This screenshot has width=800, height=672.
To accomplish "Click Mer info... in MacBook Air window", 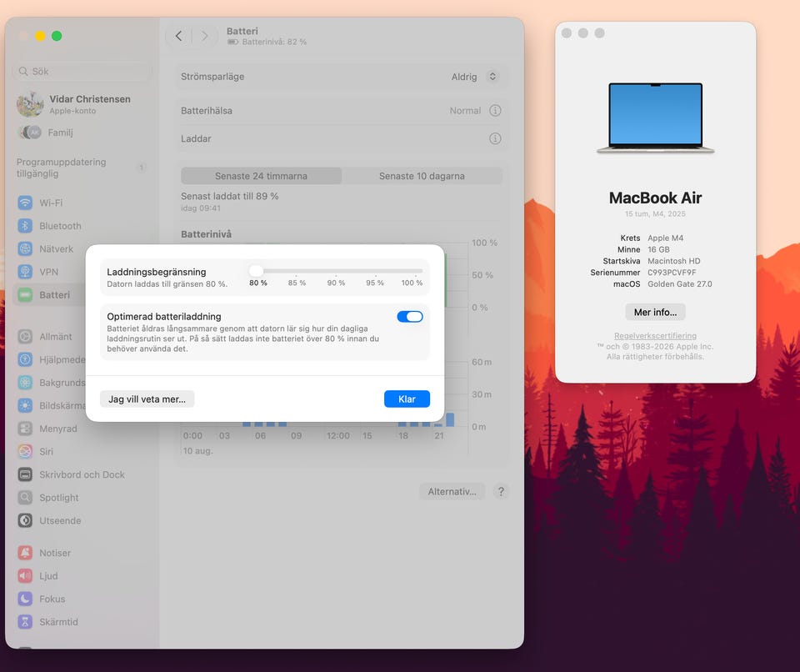I will (655, 312).
